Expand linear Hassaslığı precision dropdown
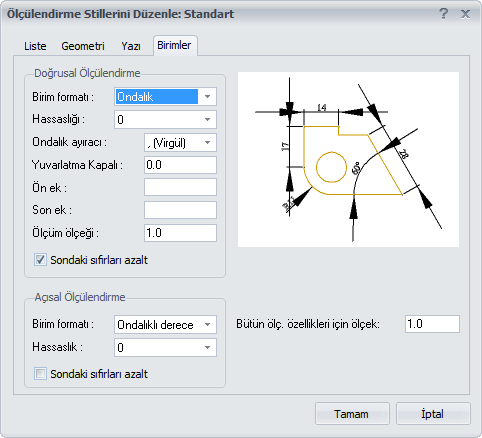Image resolution: width=482 pixels, height=438 pixels. point(165,119)
